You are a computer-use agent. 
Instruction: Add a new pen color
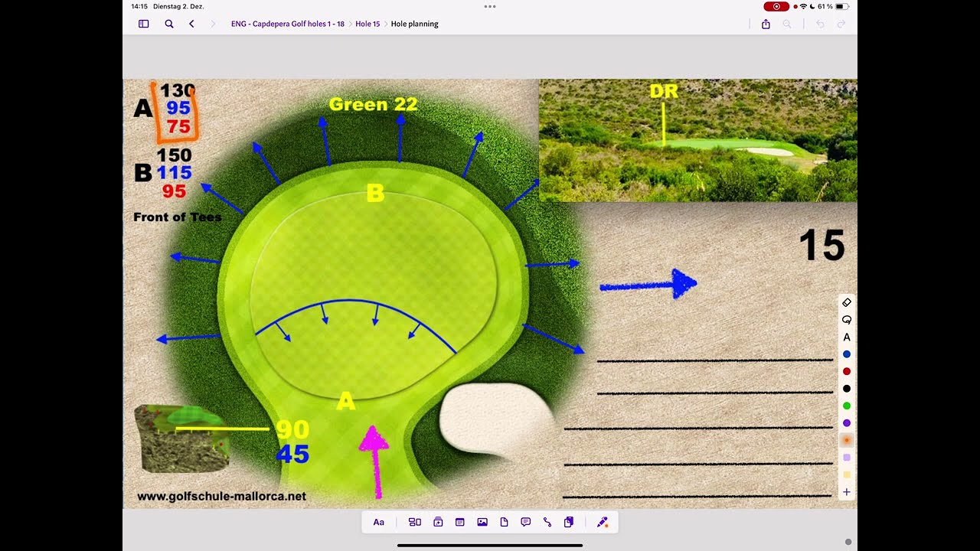pyautogui.click(x=847, y=492)
